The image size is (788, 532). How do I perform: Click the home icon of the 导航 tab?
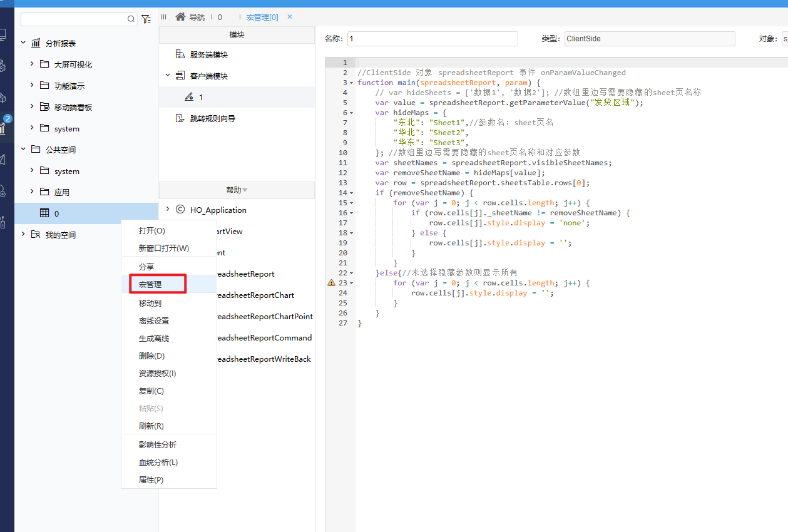pos(180,17)
